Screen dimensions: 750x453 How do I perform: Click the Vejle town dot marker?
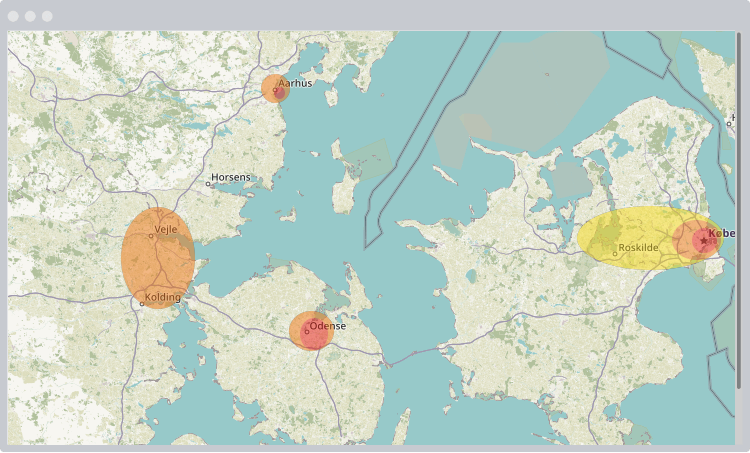[151, 236]
